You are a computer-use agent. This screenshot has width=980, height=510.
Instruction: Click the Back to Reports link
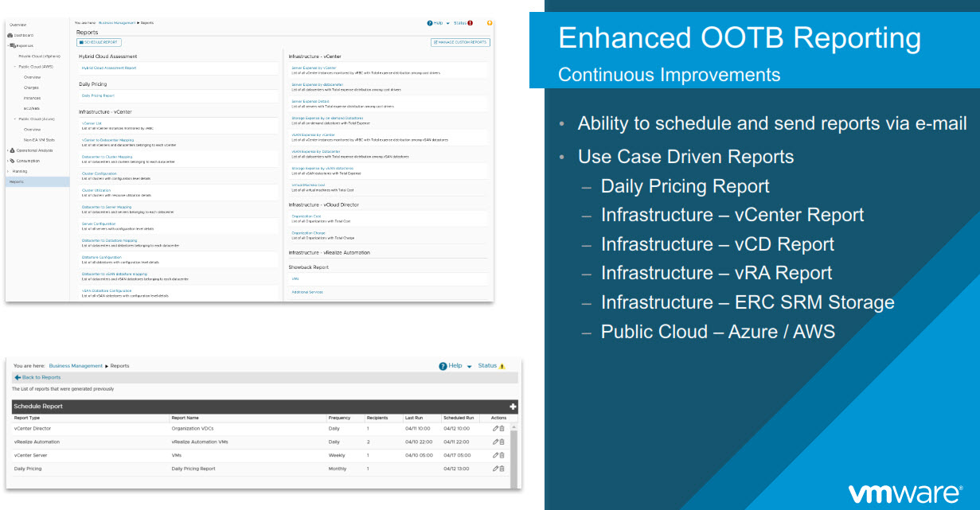click(x=41, y=377)
